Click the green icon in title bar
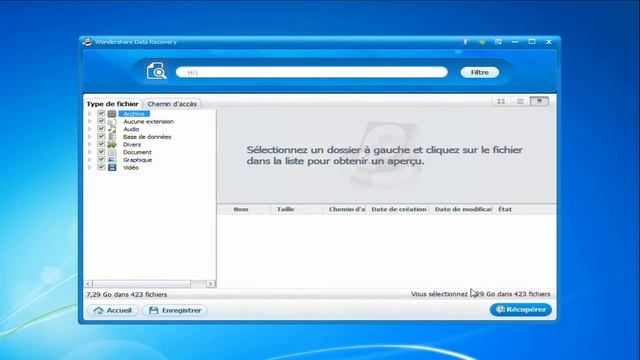Viewport: 640px width, 360px height. [482, 42]
